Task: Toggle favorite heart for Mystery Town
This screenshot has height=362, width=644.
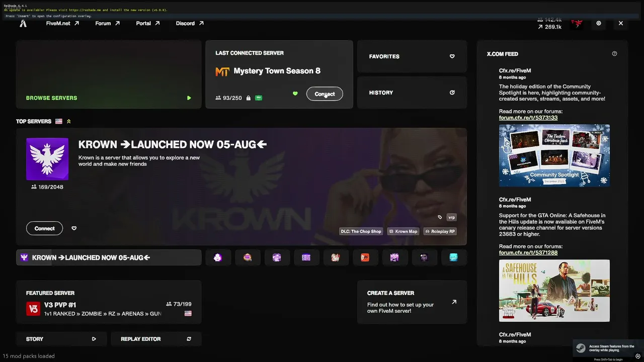Action: tap(295, 94)
